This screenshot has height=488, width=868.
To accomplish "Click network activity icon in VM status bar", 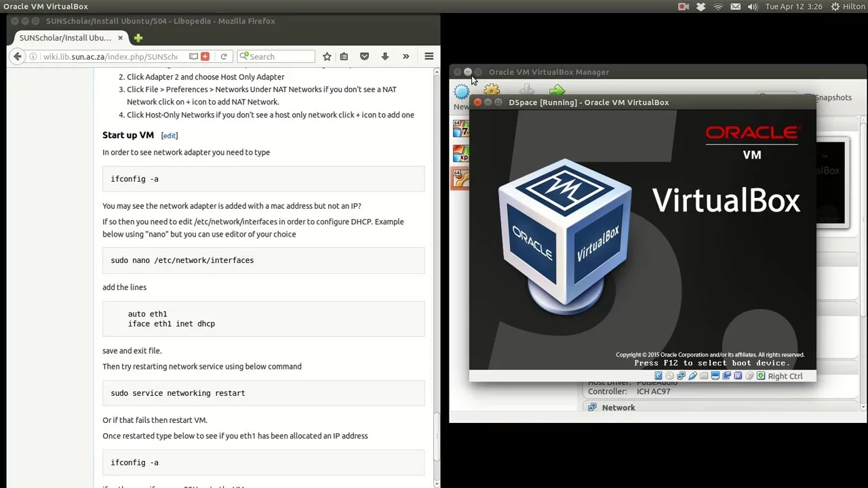I will (x=681, y=376).
